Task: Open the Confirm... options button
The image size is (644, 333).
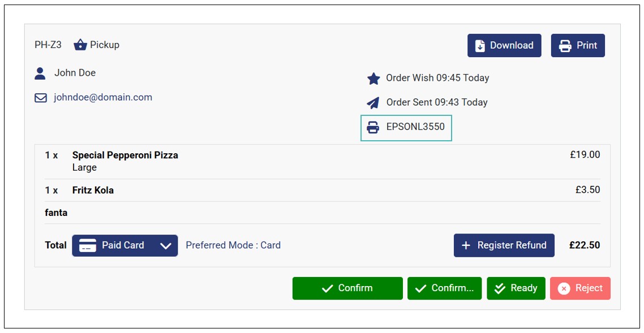Action: (444, 288)
